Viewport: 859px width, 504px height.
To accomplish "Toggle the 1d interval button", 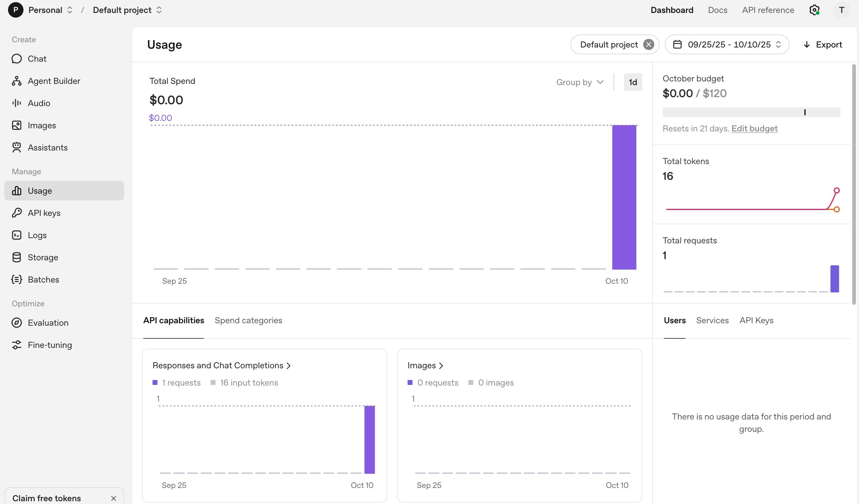I will [x=633, y=82].
